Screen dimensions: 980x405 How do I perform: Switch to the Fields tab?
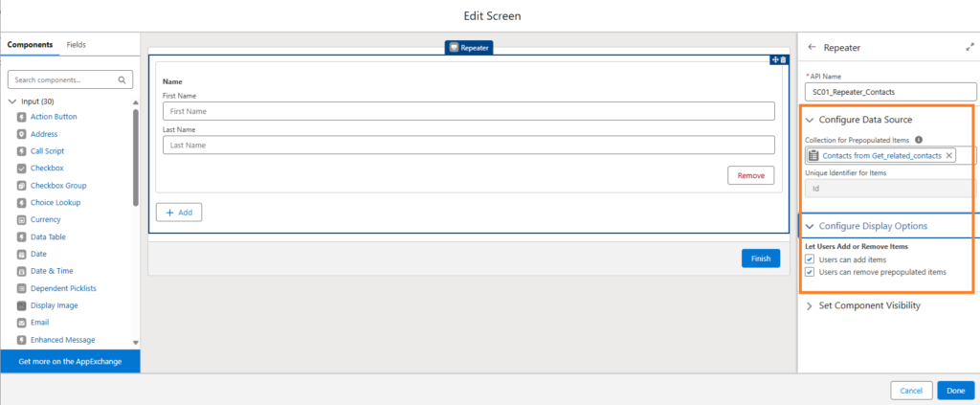(x=77, y=45)
